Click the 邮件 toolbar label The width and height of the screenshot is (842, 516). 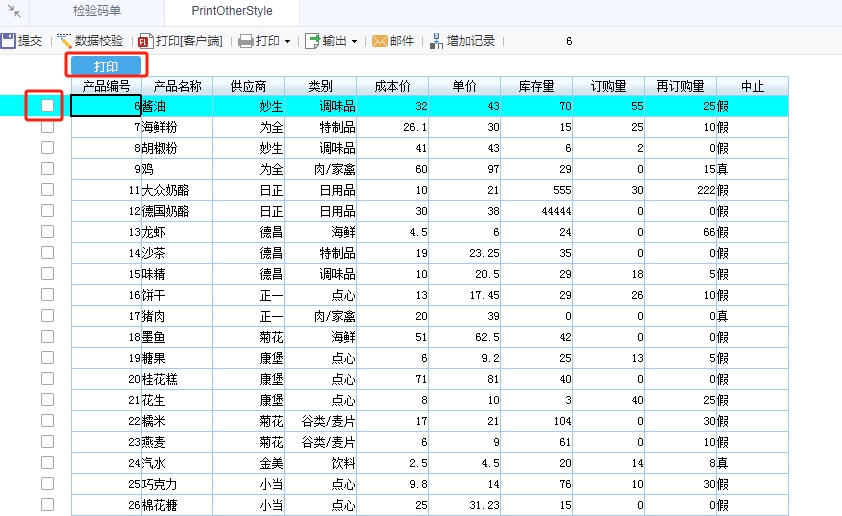(402, 41)
